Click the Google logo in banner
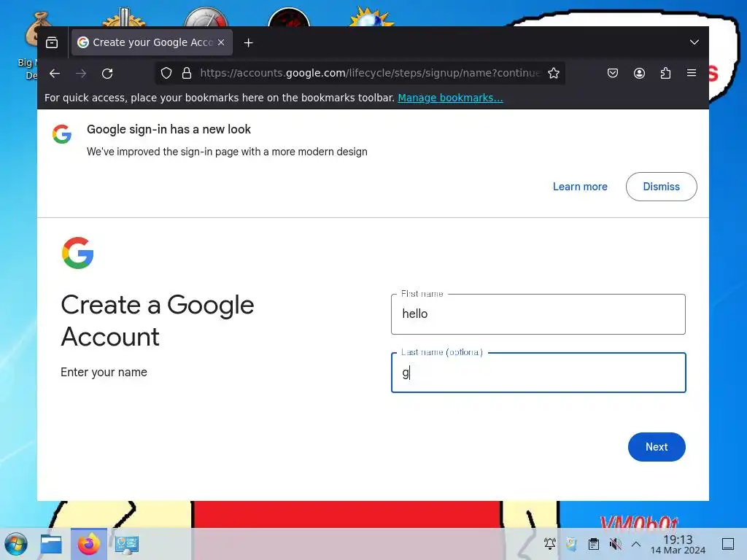Screen dimensions: 747x560 (x=62, y=134)
